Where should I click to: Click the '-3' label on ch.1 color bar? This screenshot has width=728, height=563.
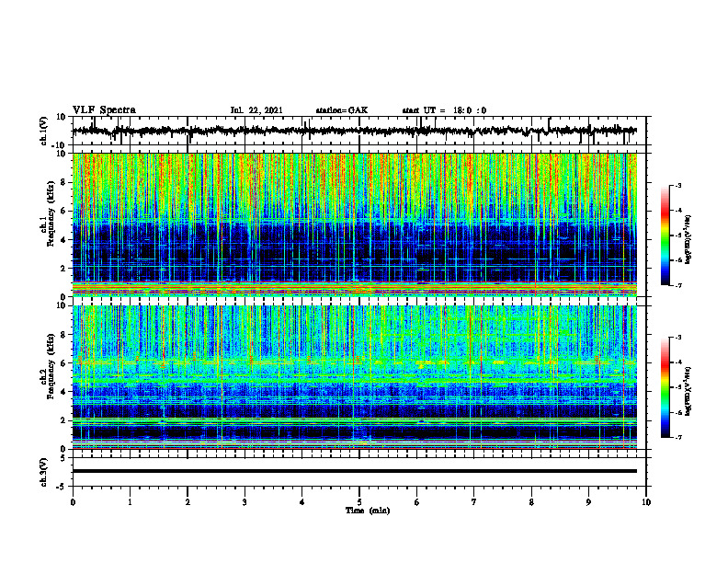click(677, 185)
